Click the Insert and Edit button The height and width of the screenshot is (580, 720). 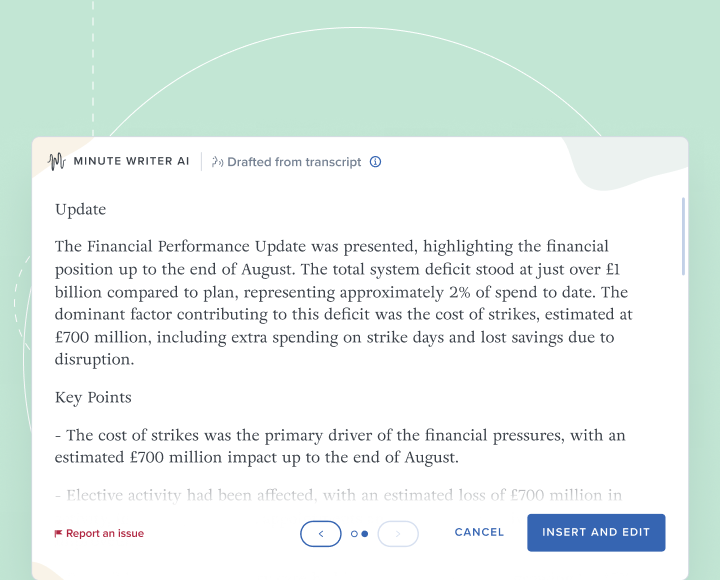pos(596,533)
